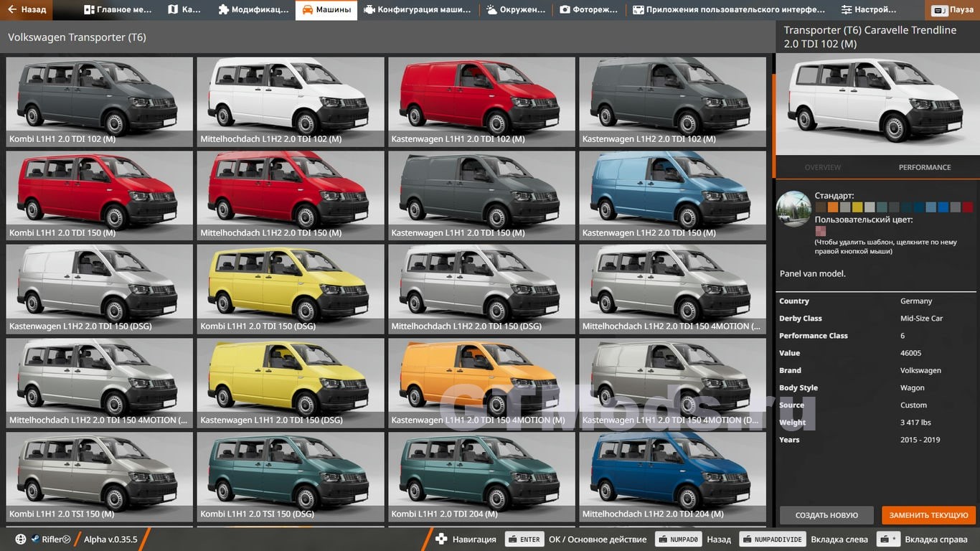
Task: Click the Brand value Volkswagen
Action: pos(920,370)
